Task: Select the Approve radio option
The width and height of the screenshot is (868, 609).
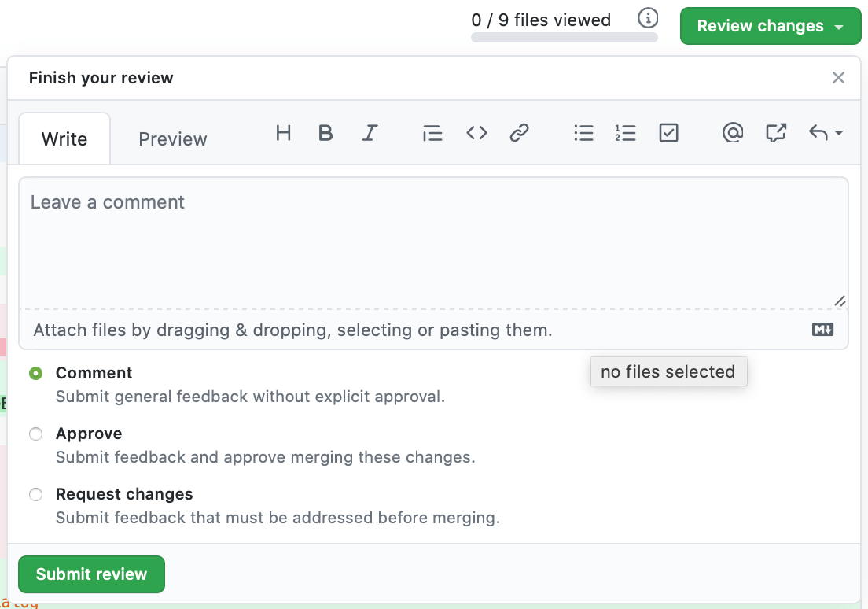Action: (35, 434)
